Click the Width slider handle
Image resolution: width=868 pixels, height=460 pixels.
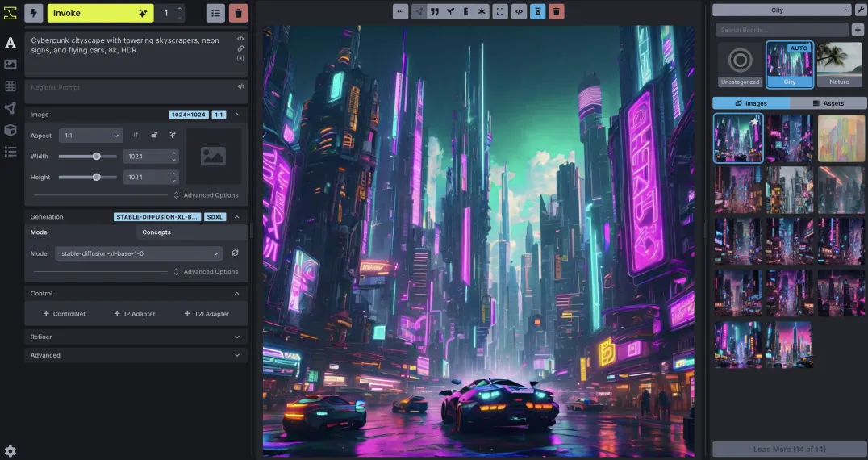(x=97, y=157)
